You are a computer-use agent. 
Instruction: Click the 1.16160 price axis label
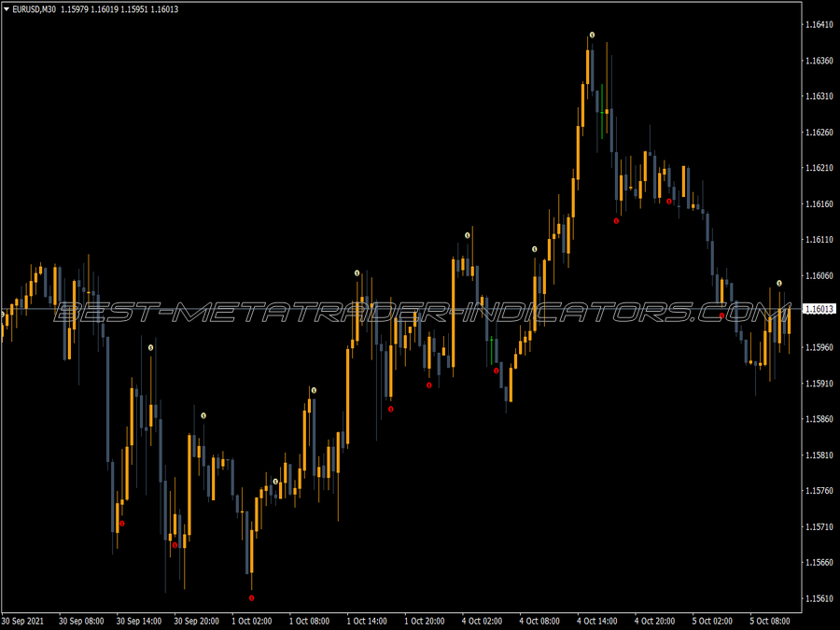819,203
